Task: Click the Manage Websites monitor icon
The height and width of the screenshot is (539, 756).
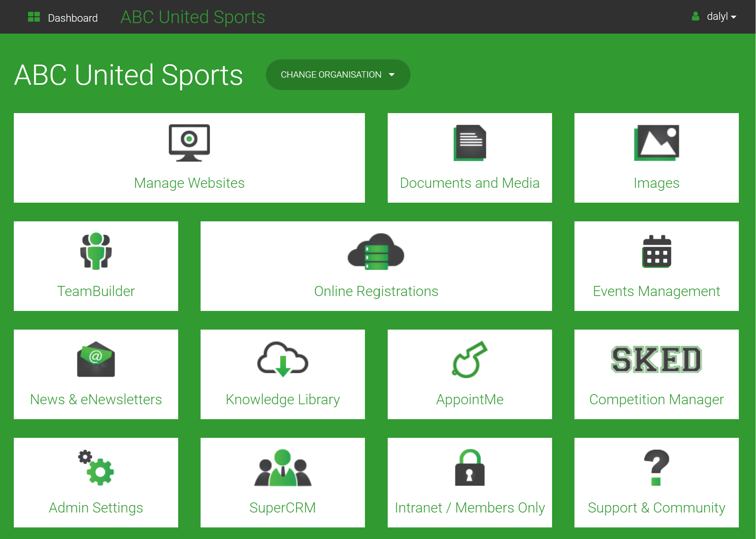Action: point(189,143)
